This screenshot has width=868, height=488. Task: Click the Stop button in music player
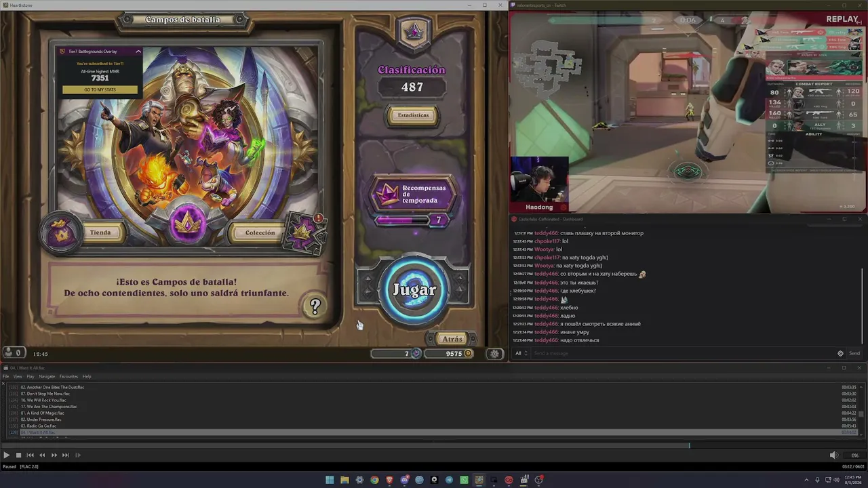(18, 455)
